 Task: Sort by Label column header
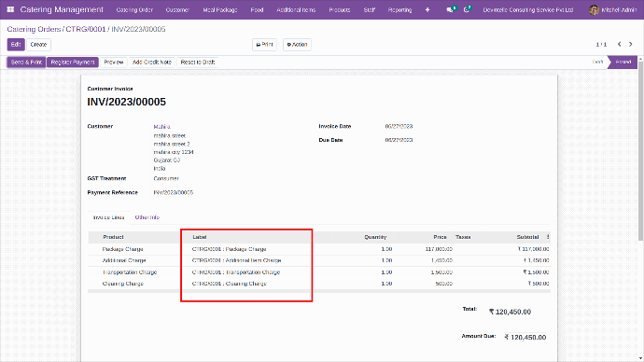(200, 237)
